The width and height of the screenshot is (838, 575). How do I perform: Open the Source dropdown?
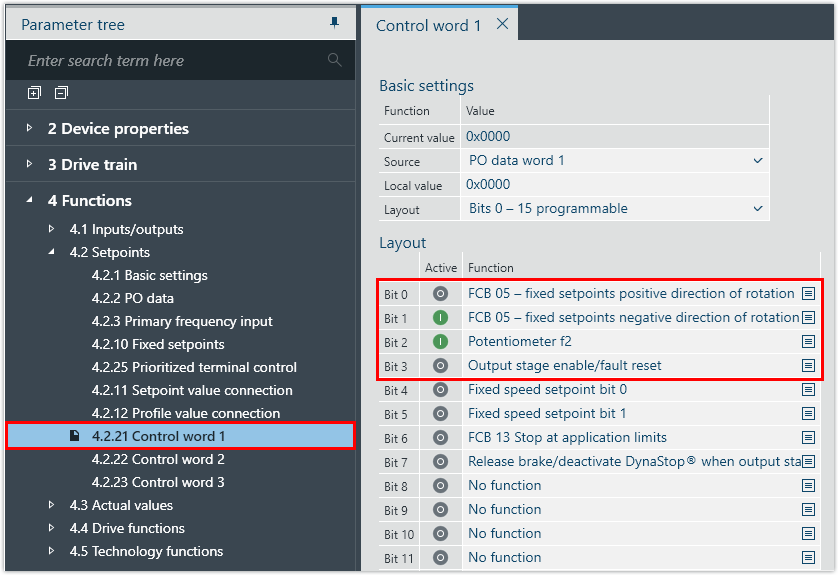tap(757, 160)
